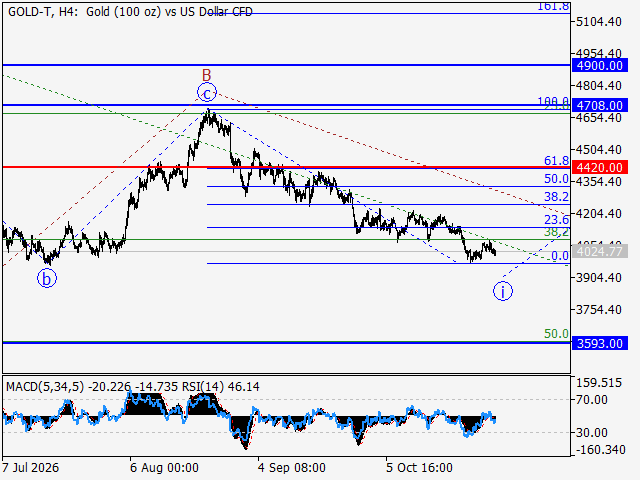Click the 70.00 RSI level value
640x480 pixels.
593,400
